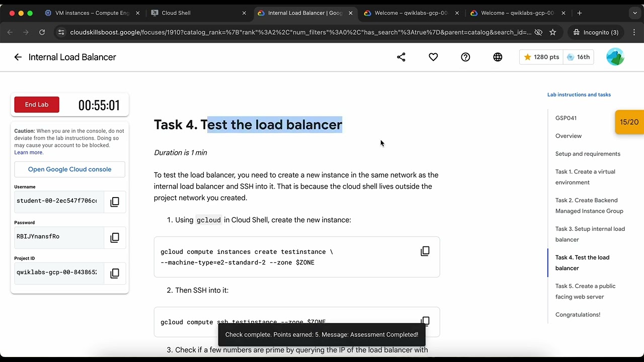This screenshot has height=362, width=644.
Task: Click the Duration is 1 min text
Action: click(x=181, y=153)
